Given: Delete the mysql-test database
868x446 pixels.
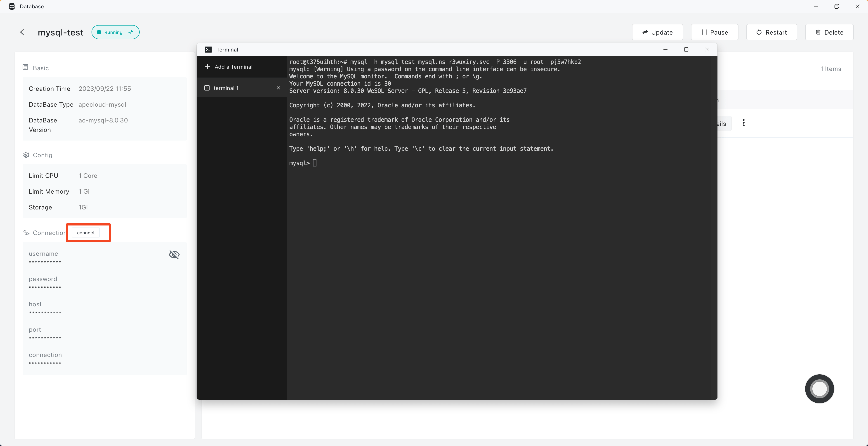Looking at the screenshot, I should (829, 32).
